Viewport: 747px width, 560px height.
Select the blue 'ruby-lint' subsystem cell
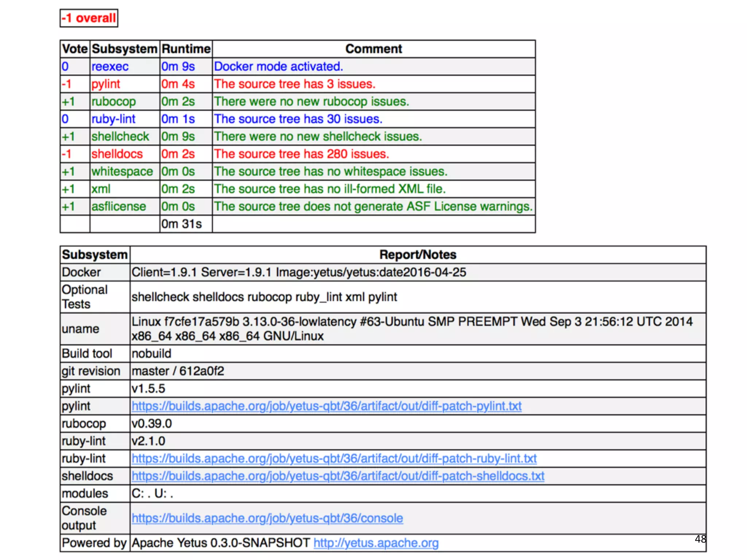click(x=125, y=119)
